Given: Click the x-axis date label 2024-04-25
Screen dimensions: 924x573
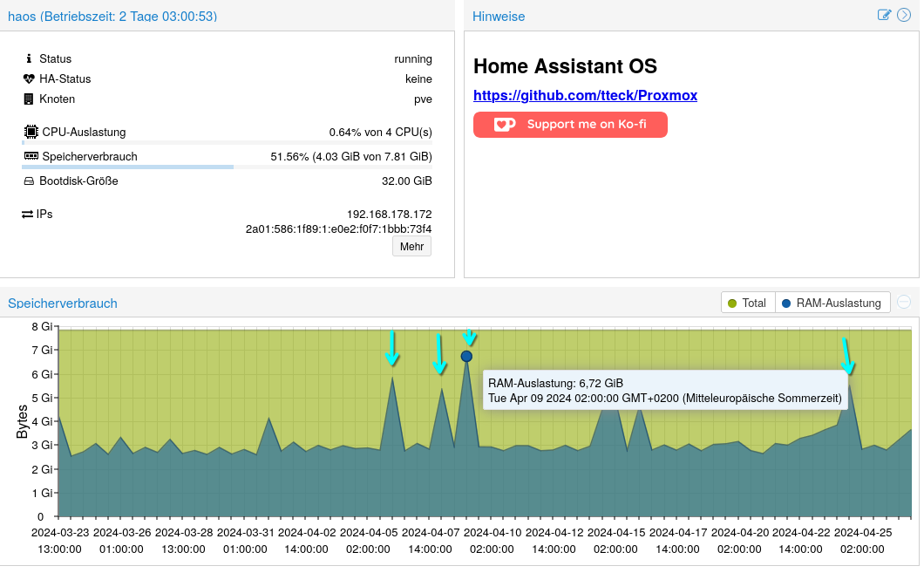Looking at the screenshot, I should [863, 532].
